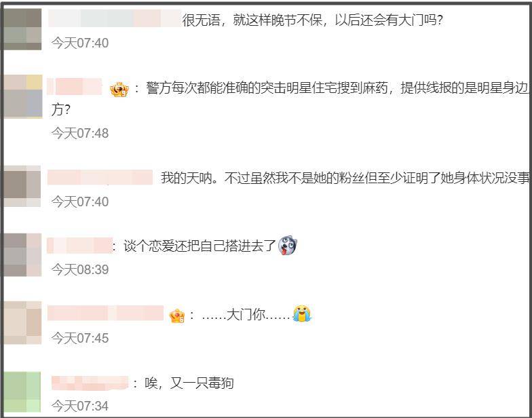Image resolution: width=532 pixels, height=418 pixels.
Task: Click the husky dog emoji after 搭进去了
Action: point(288,246)
